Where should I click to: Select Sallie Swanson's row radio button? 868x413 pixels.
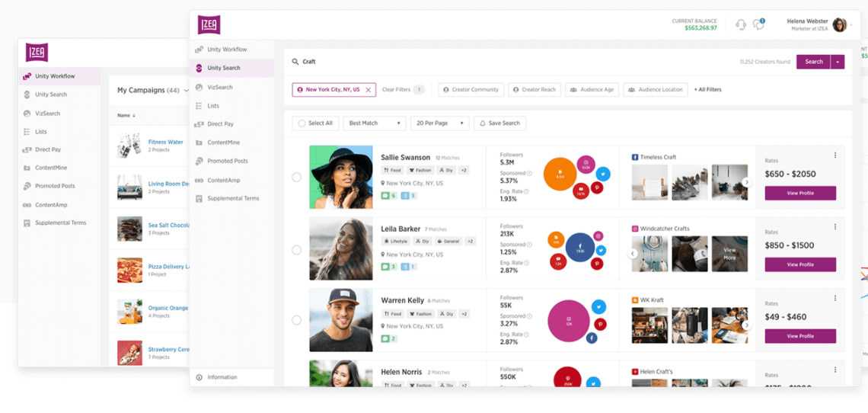(x=297, y=178)
